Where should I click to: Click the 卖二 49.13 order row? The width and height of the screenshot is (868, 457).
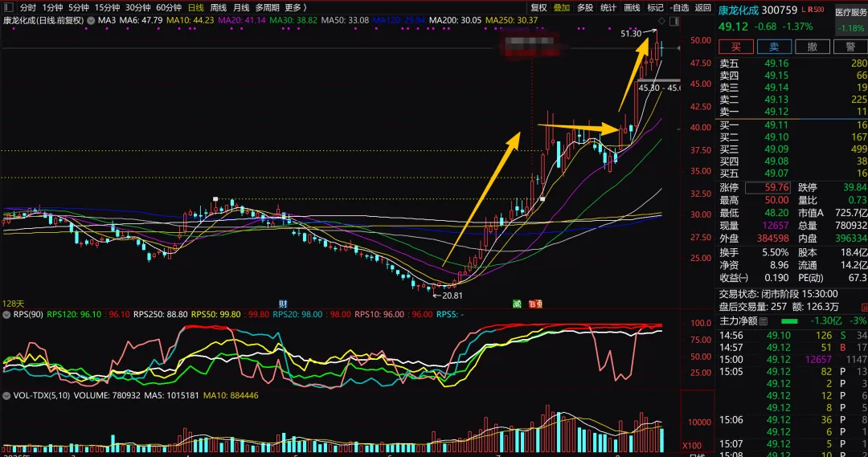[792, 100]
